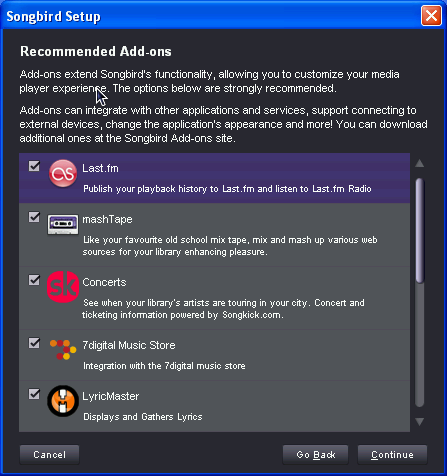Select the 7digital Music Store row title
Viewport: 447px width, 476px height.
[x=129, y=345]
